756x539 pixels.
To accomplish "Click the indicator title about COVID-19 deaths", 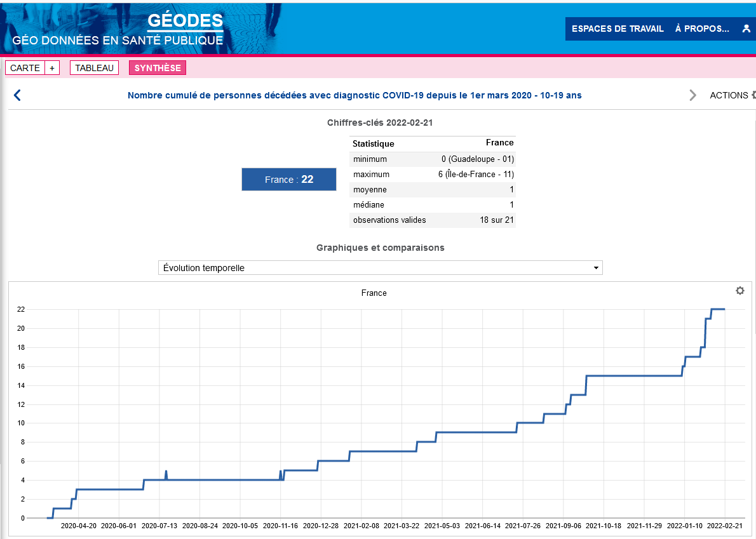I will click(x=354, y=95).
